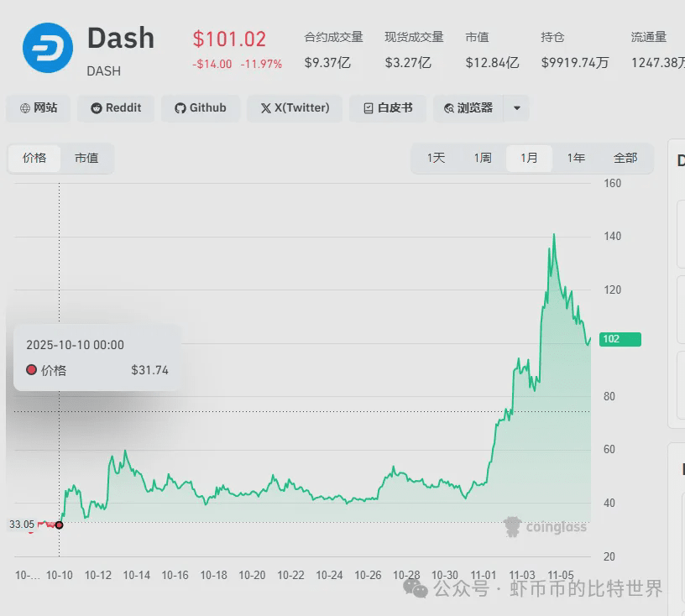This screenshot has height=616, width=685.
Task: Click the DASH ticker label
Action: click(x=102, y=71)
